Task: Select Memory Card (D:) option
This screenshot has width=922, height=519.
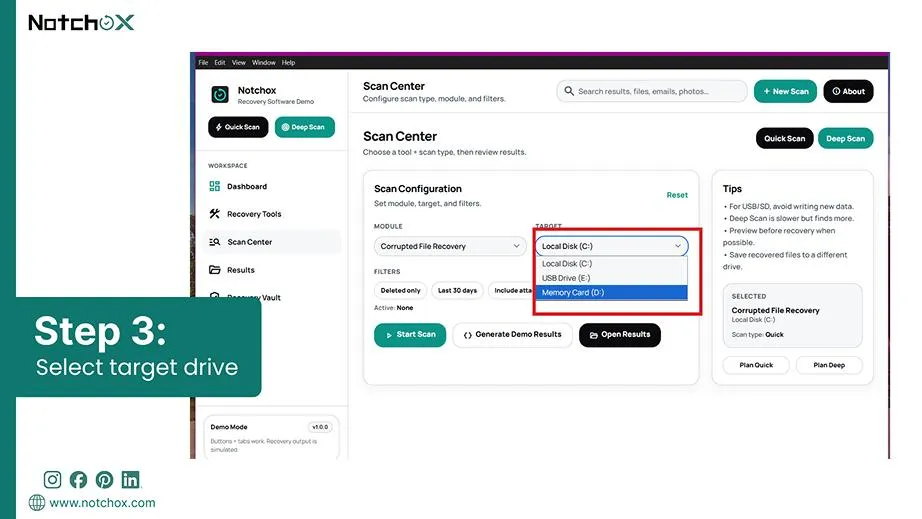Action: [612, 293]
